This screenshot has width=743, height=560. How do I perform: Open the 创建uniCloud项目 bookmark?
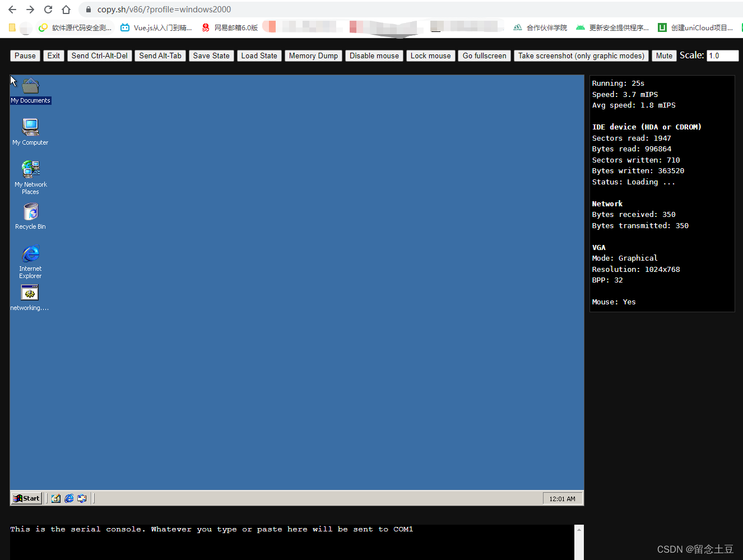point(695,27)
